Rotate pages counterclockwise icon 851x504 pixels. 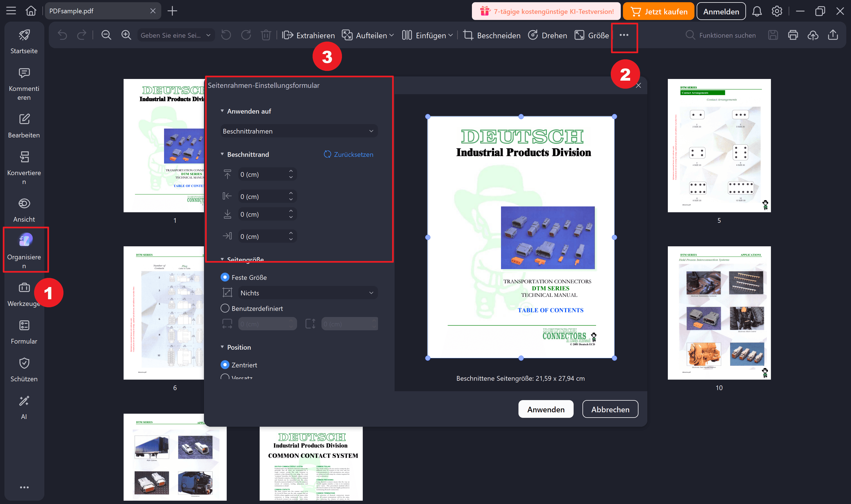[226, 35]
